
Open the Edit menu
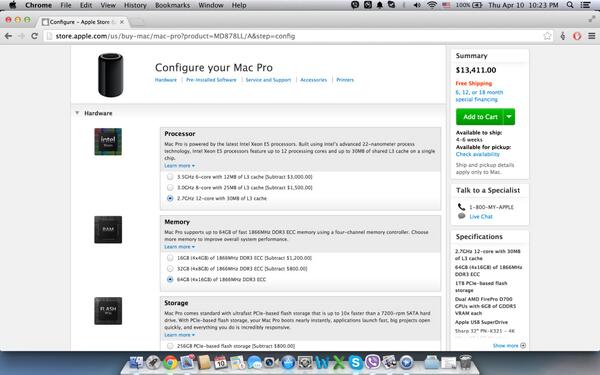(86, 5)
